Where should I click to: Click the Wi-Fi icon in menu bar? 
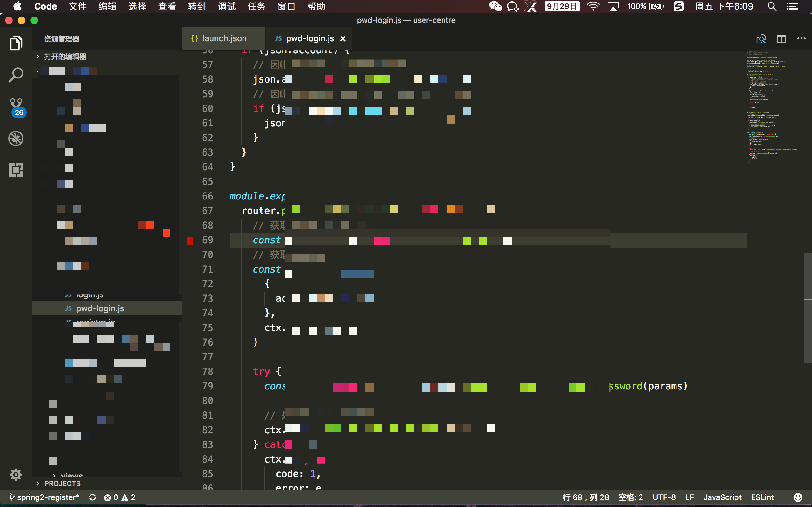point(593,6)
